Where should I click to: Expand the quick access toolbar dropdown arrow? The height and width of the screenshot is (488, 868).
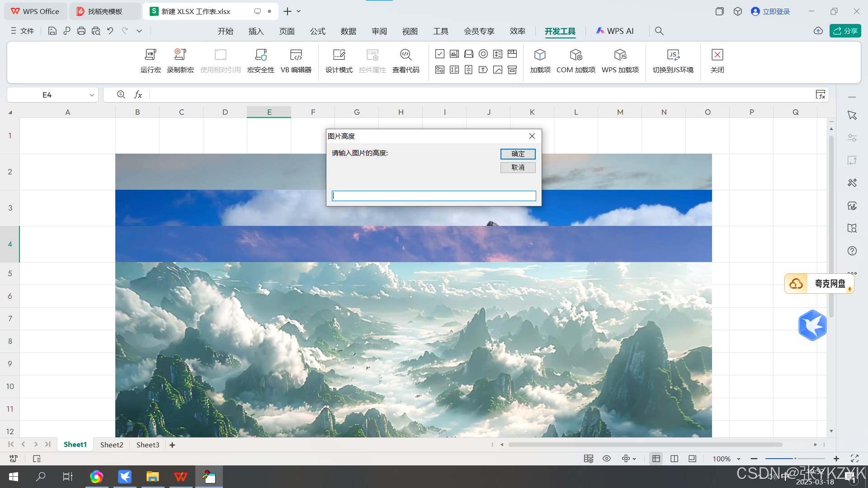click(x=139, y=31)
